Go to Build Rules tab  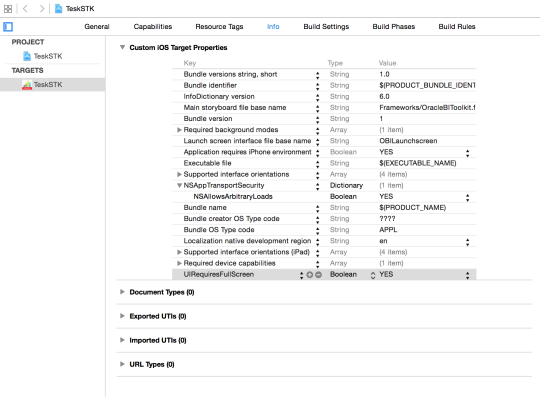(457, 27)
